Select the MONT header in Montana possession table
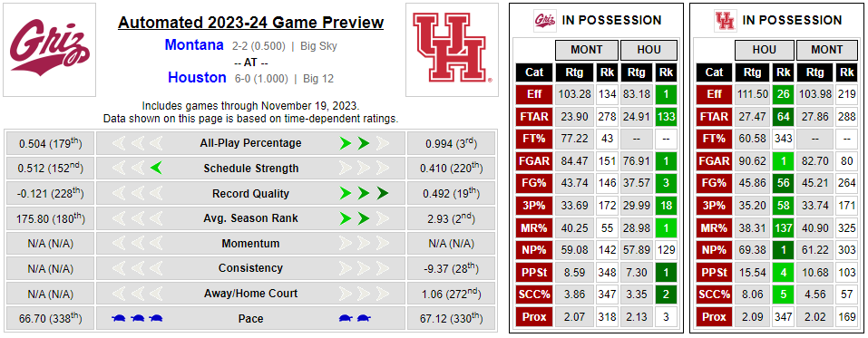The image size is (868, 338). 586,50
